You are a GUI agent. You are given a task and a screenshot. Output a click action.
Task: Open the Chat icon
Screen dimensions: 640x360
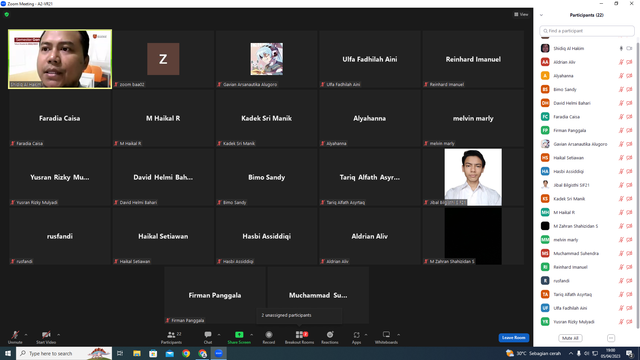pos(208,335)
